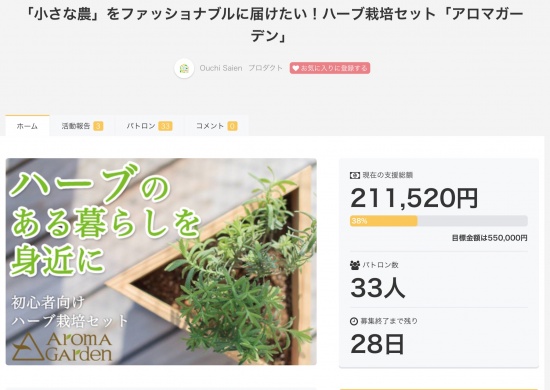Viewport: 550px width, 390px height.
Task: Click the 211,520円 total support amount
Action: [414, 198]
